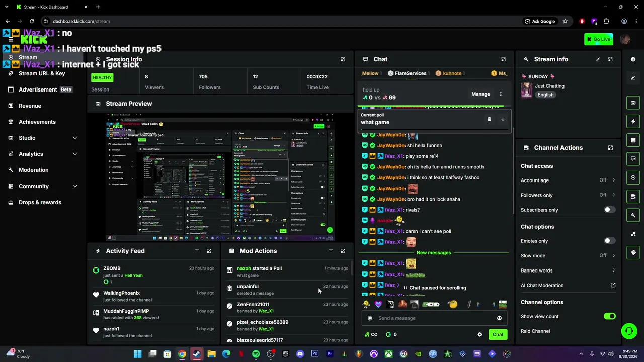Screen dimensions: 644x362
Task: Click the user profile avatar
Action: click(x=625, y=39)
